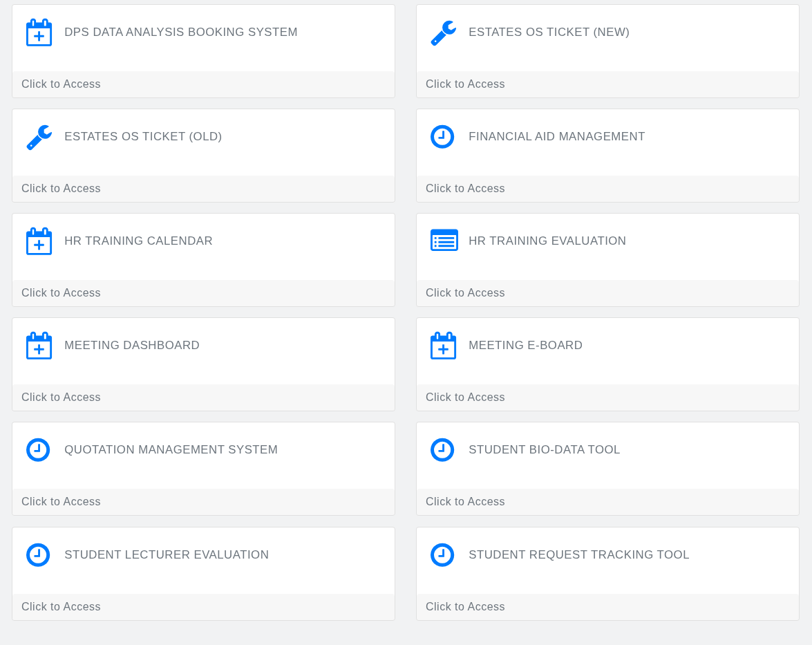The image size is (812, 645).
Task: Click the HR Training Evaluation list icon
Action: coord(444,241)
